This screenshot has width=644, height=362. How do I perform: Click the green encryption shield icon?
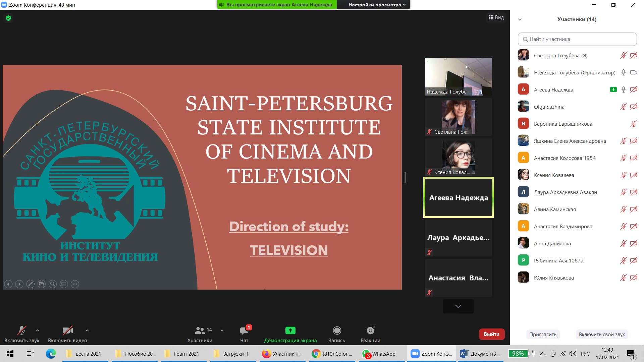[8, 18]
